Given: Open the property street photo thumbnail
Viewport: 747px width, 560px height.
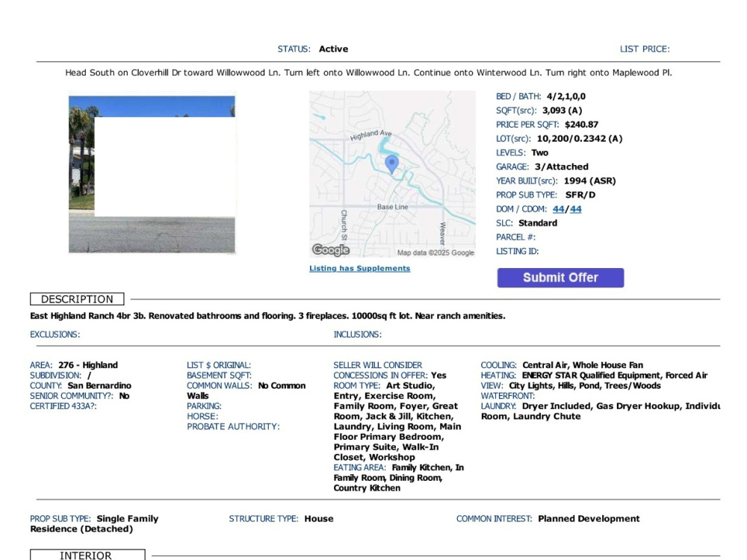Looking at the screenshot, I should (x=152, y=174).
